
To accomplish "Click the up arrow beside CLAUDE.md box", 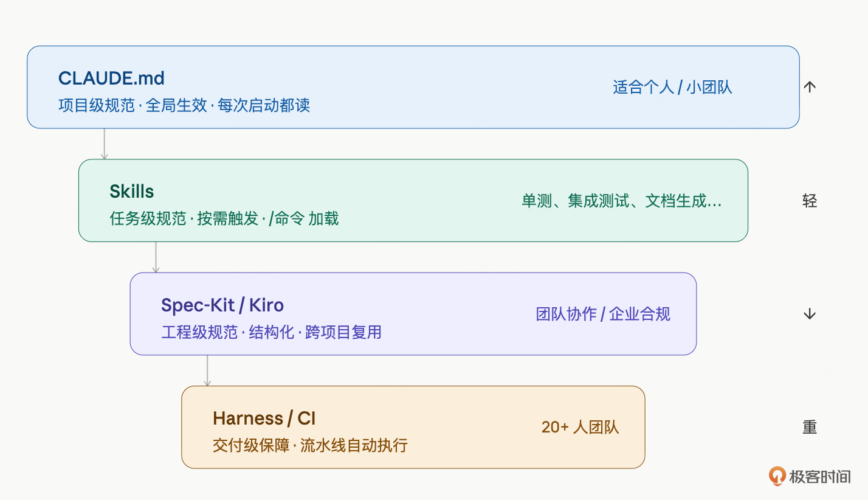I will (x=809, y=87).
